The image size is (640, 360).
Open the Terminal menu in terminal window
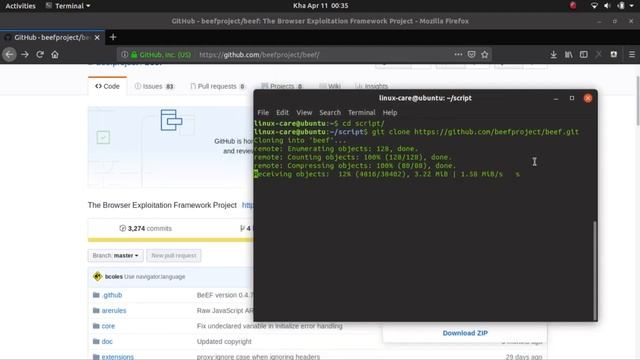[x=361, y=112]
